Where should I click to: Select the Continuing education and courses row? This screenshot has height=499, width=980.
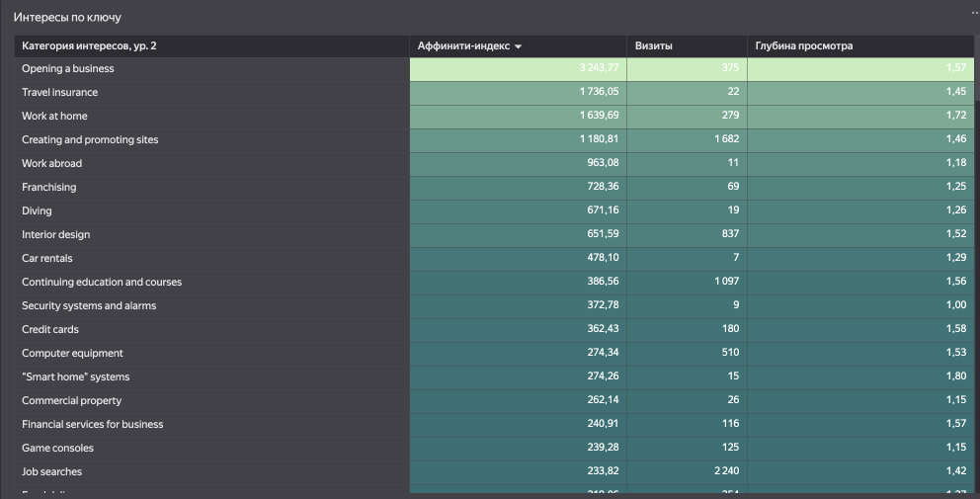click(102, 283)
